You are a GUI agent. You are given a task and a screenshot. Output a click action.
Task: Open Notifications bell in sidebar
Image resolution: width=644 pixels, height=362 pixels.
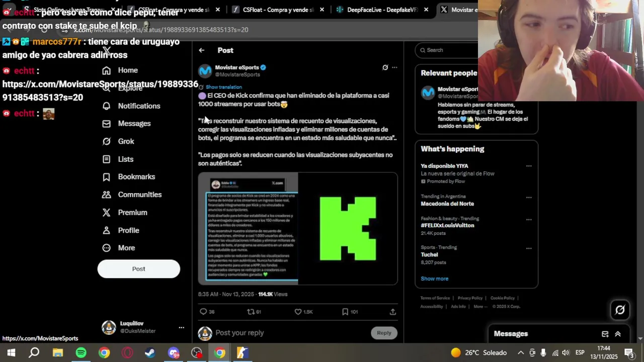tap(131, 106)
